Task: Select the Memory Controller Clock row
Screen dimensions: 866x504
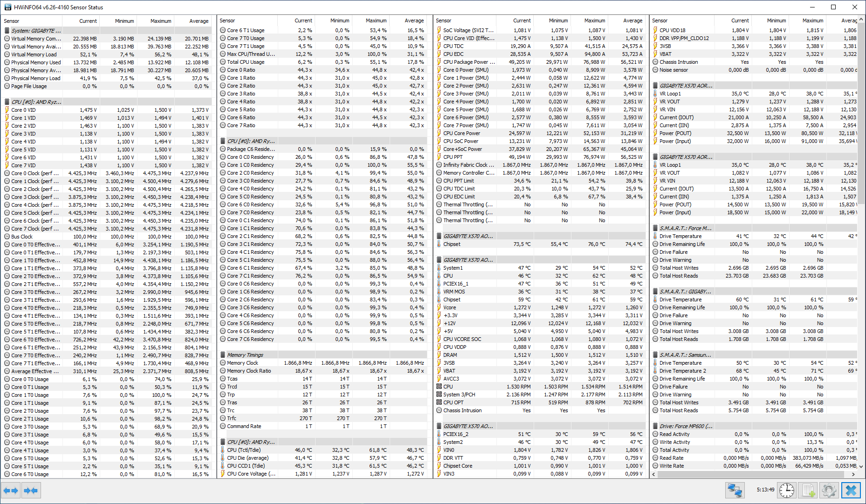Action: [x=540, y=173]
